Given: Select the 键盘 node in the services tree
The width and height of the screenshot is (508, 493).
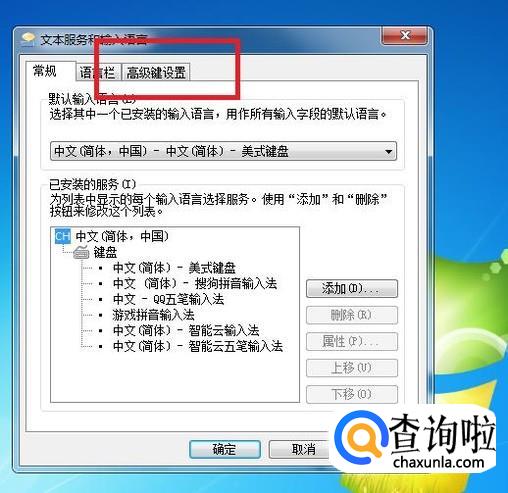Looking at the screenshot, I should click(105, 252).
